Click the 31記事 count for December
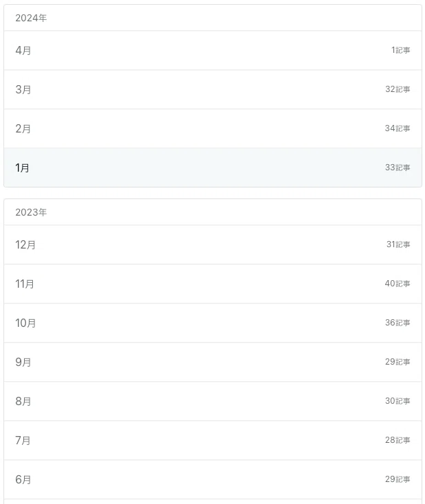The width and height of the screenshot is (425, 504). click(398, 244)
